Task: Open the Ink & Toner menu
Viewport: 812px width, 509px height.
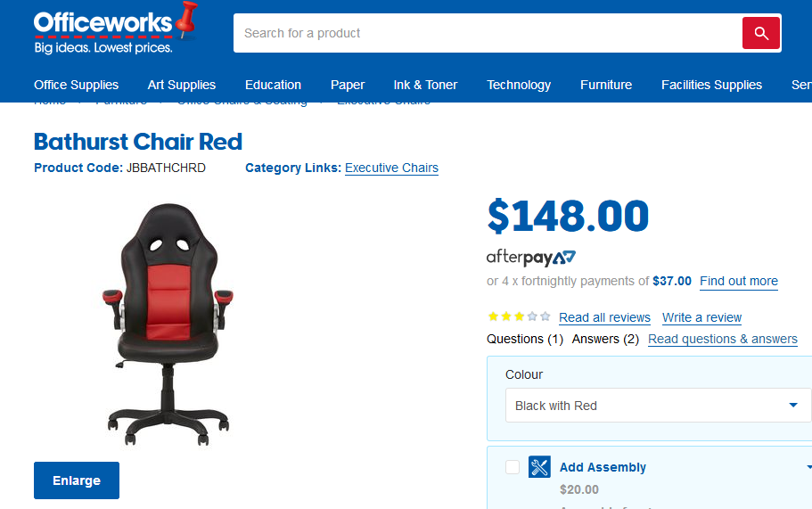Action: 425,85
